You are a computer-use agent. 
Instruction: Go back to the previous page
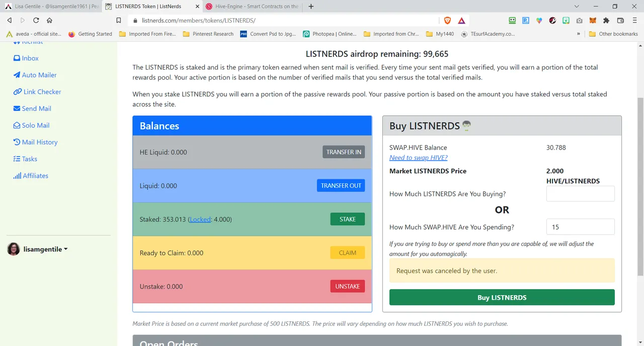9,20
